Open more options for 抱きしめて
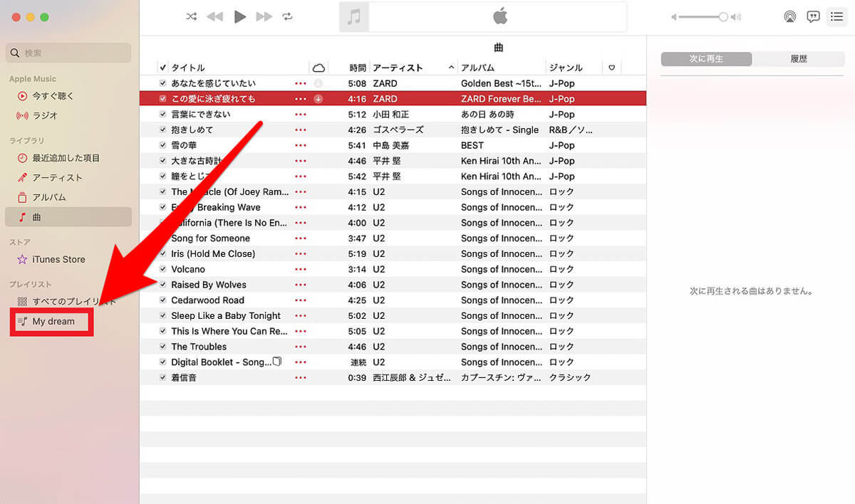 (301, 130)
